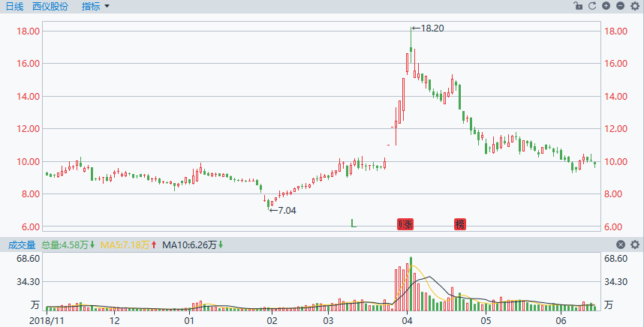Image resolution: width=644 pixels, height=327 pixels.
Task: Zoom out using the minus icon
Action: 621,6
